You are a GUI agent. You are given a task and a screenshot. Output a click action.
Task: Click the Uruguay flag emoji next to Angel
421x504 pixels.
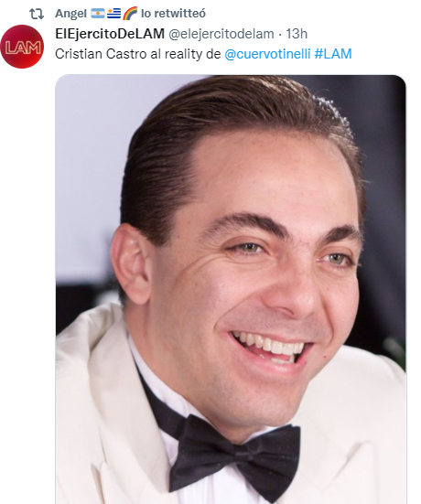pyautogui.click(x=113, y=14)
